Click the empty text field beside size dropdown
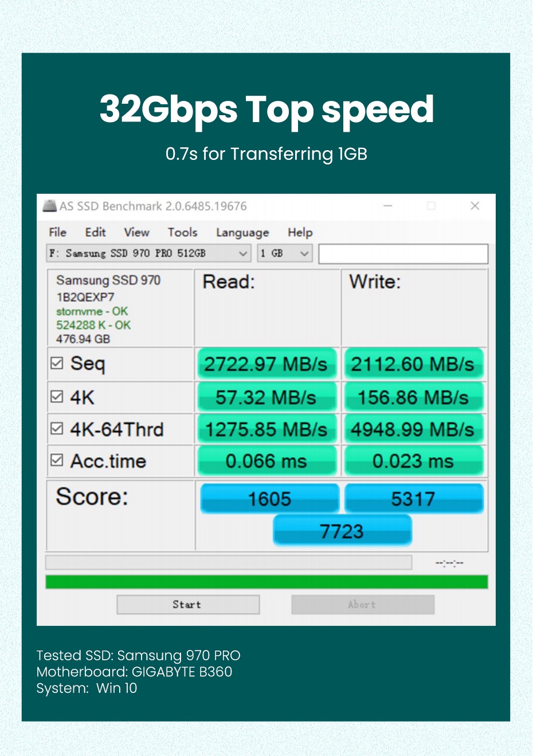Image resolution: width=533 pixels, height=756 pixels. coord(403,254)
